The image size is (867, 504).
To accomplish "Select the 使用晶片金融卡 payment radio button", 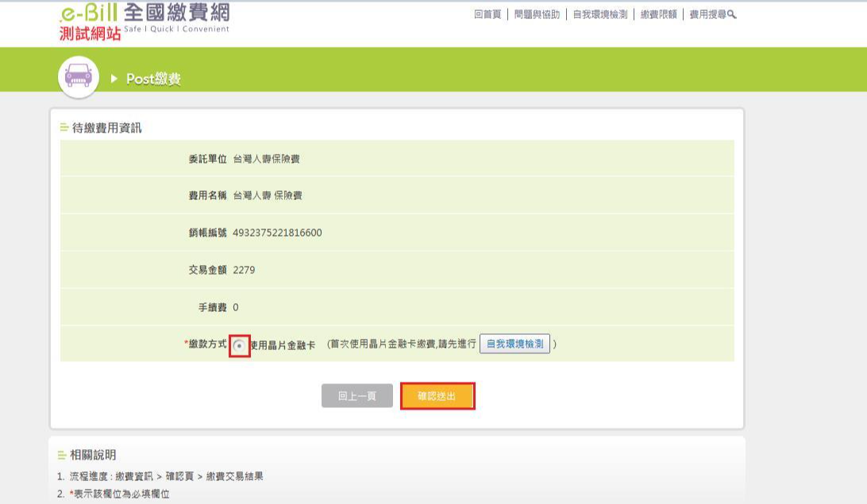I will [240, 346].
